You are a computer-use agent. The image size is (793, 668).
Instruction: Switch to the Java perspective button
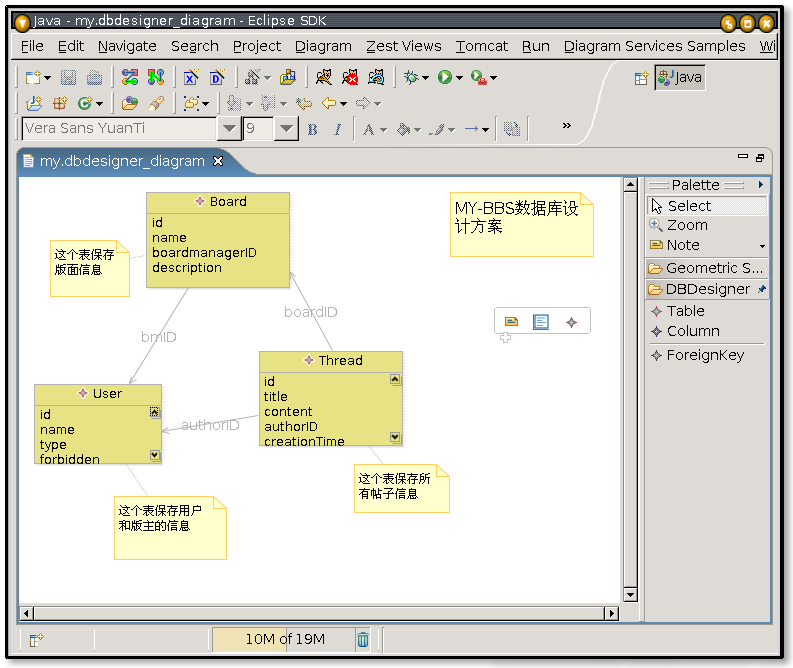(x=680, y=78)
